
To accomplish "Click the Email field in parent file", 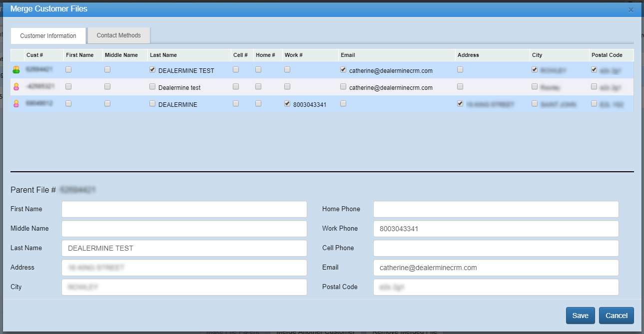I will point(496,268).
